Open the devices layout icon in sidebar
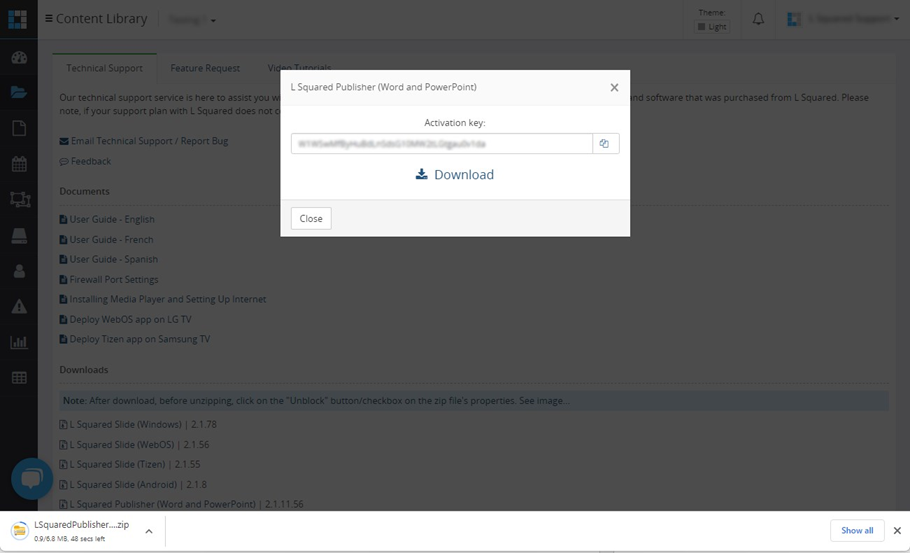This screenshot has width=910, height=553. pos(20,200)
